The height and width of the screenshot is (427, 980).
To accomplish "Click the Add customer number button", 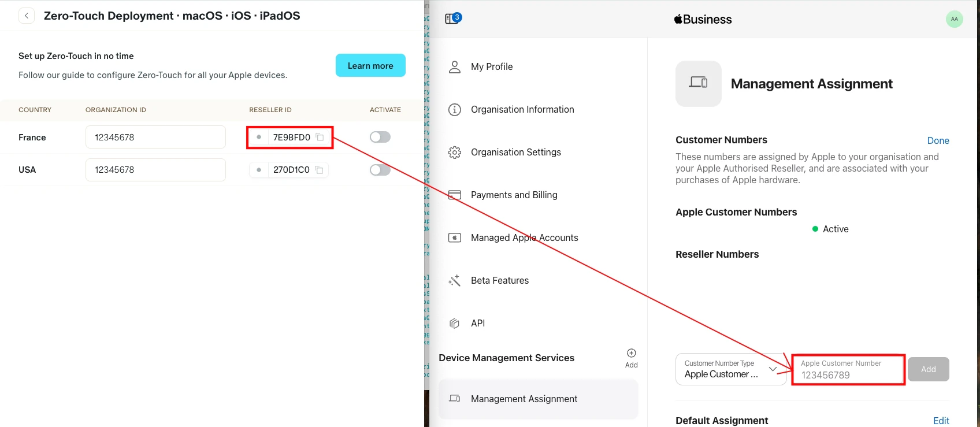I will 928,369.
